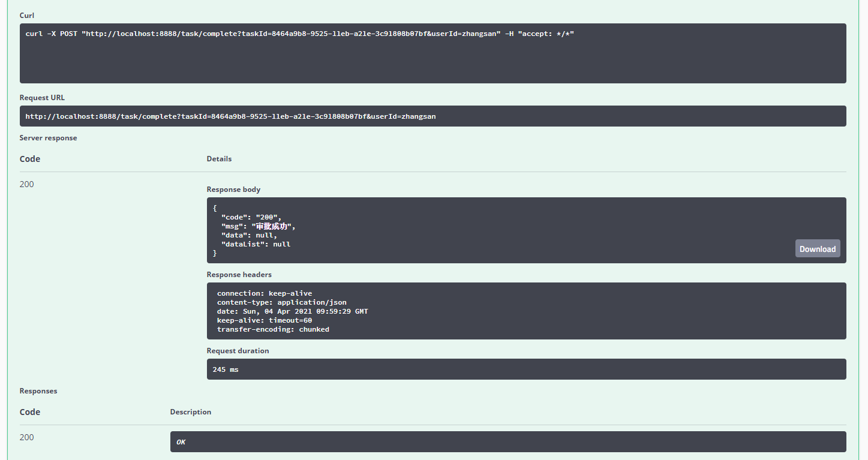Click the "code": "200" JSON line
Viewport: 868px width, 460px height.
(251, 217)
